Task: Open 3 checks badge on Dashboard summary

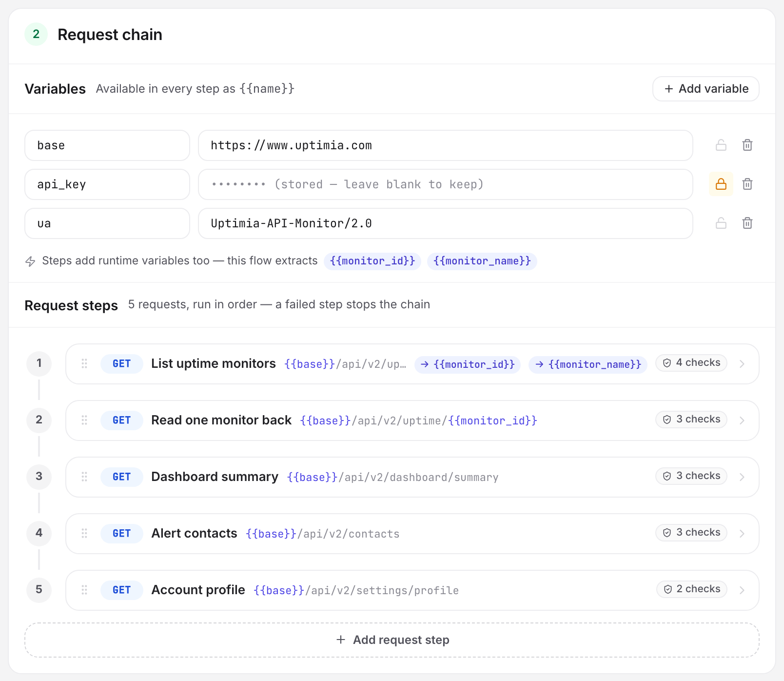Action: tap(691, 476)
